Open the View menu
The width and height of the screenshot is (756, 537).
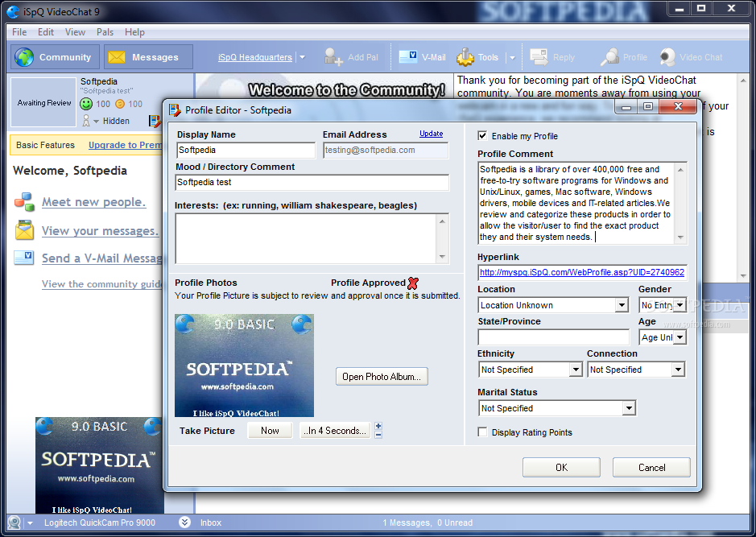click(x=75, y=32)
